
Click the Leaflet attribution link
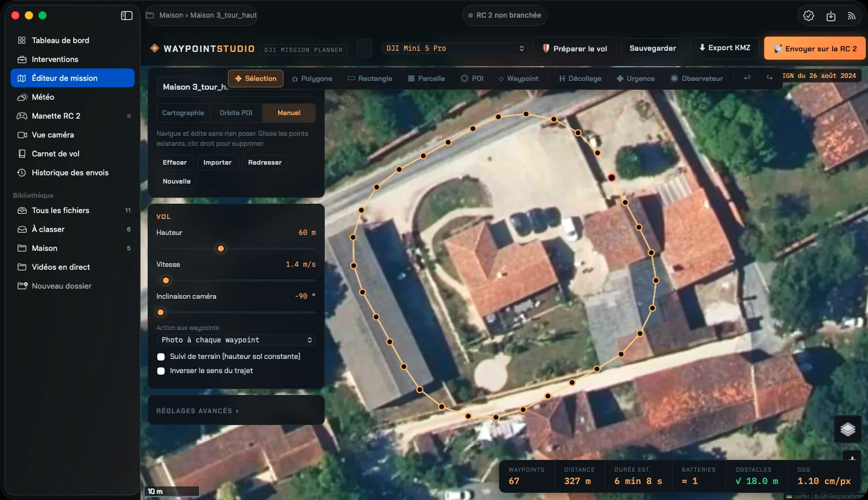click(x=801, y=496)
